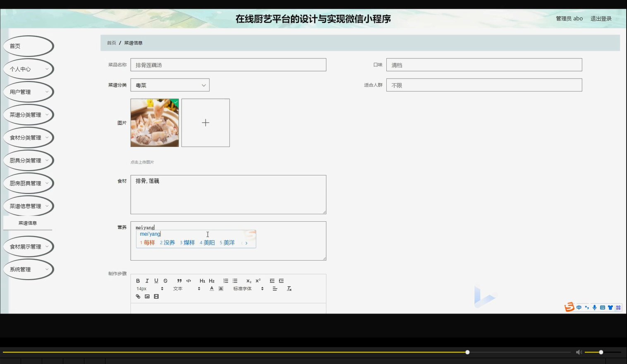The image size is (627, 364).
Task: Toggle bold formatting in the editor
Action: click(x=138, y=281)
